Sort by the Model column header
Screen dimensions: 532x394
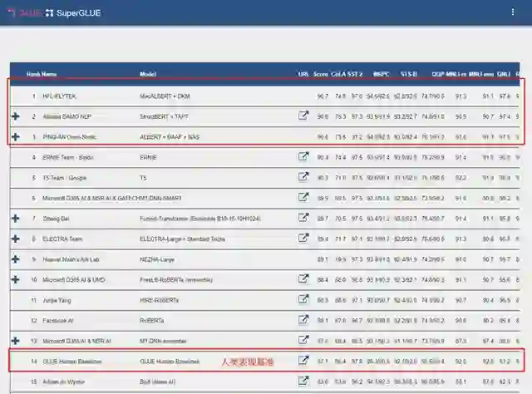[x=148, y=74]
